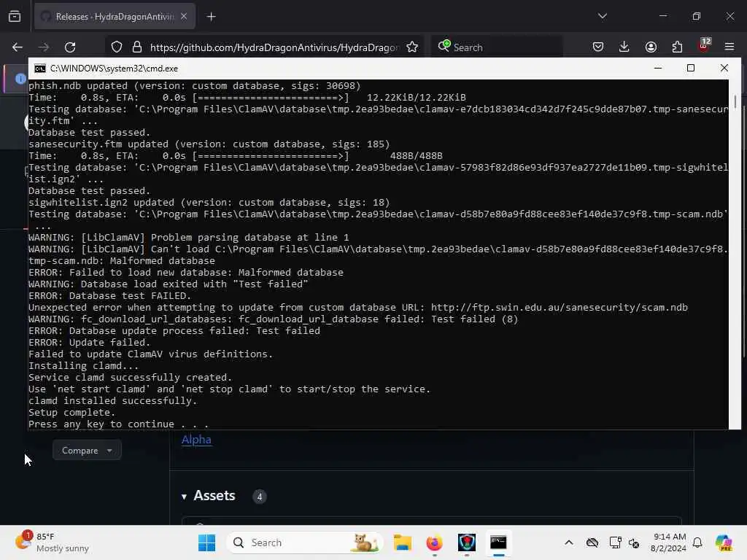Open the cmd.exe window system menu icon
Screen dimensions: 747x560
click(x=40, y=69)
